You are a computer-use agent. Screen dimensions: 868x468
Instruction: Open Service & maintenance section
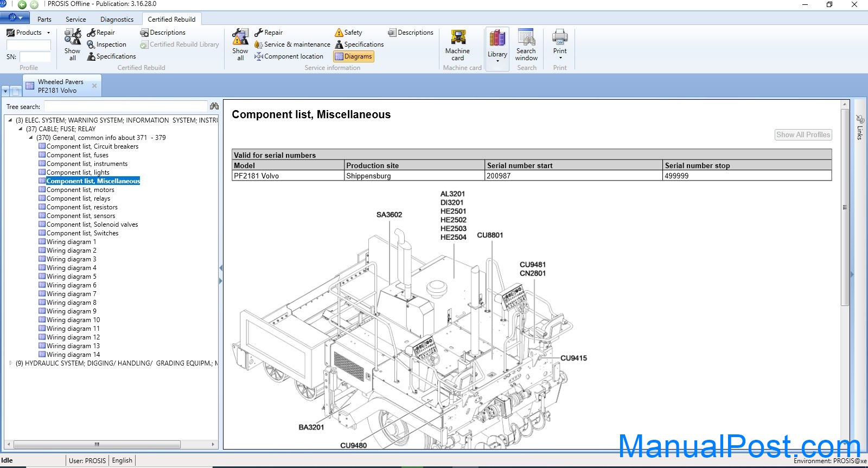point(292,44)
